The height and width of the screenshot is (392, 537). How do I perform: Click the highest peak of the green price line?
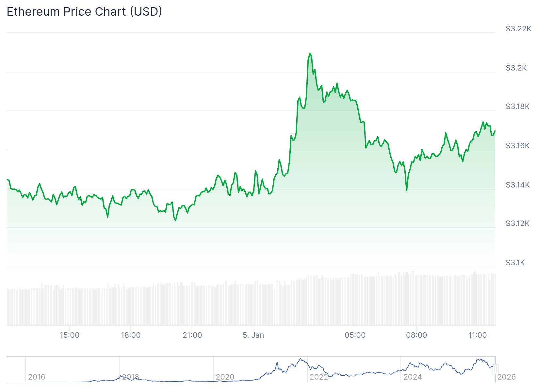(x=310, y=53)
